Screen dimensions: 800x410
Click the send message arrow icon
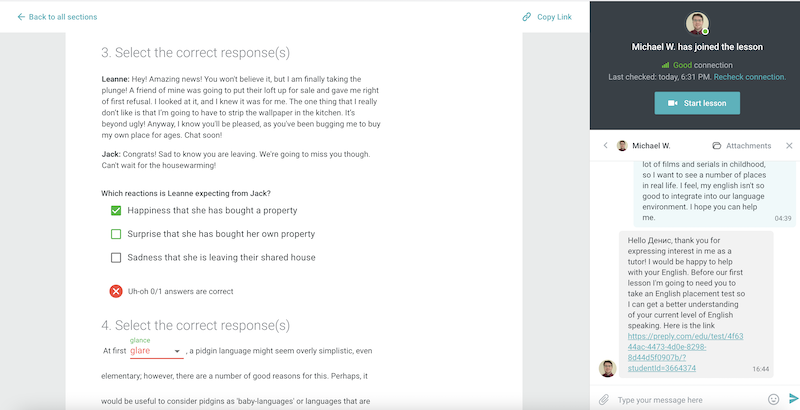pyautogui.click(x=793, y=399)
